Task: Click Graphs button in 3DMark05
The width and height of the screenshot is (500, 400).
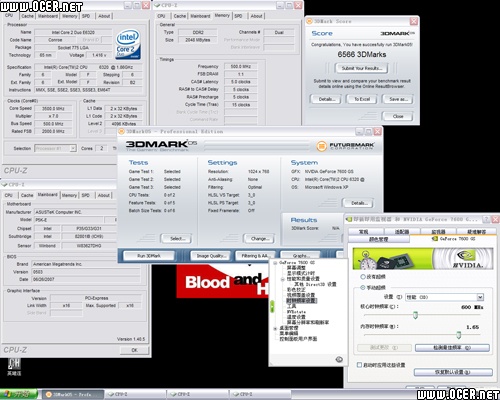Action: coord(301,256)
